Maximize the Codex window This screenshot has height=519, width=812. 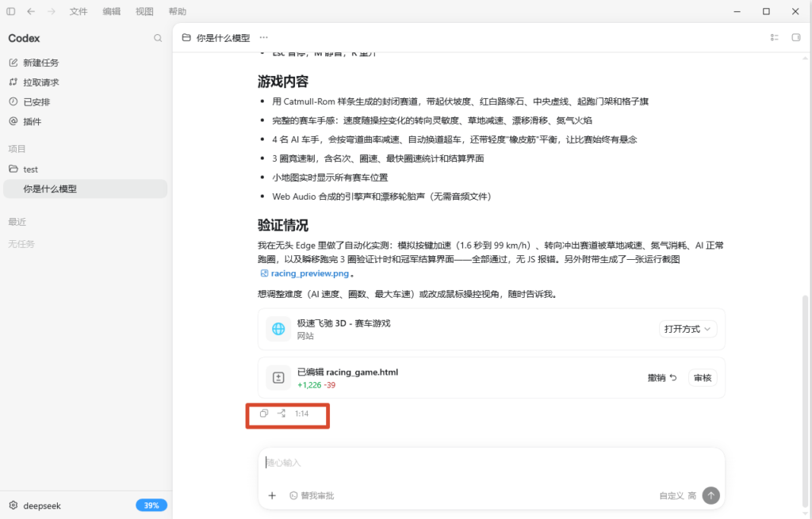pos(767,11)
